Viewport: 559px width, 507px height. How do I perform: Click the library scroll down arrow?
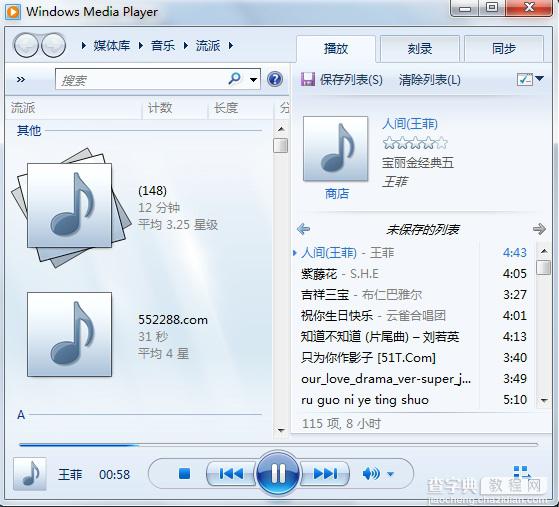coord(281,430)
